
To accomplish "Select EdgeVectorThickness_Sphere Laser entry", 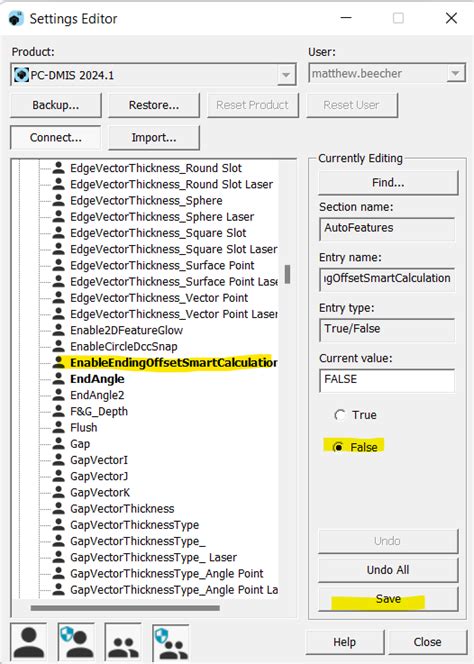I will [162, 217].
